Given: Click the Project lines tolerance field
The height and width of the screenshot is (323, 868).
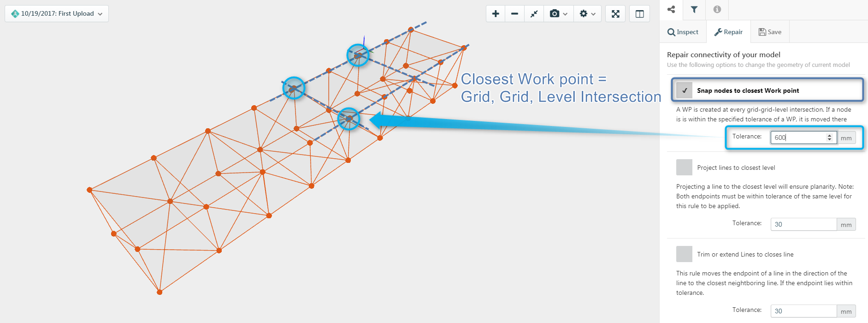Looking at the screenshot, I should click(x=803, y=224).
